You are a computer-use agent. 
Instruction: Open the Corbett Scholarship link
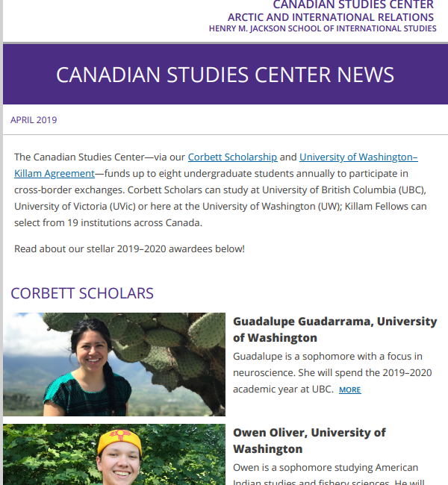click(x=232, y=157)
